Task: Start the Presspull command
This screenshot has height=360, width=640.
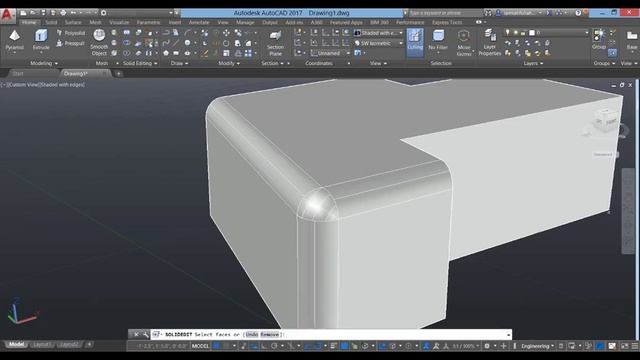Action: click(x=71, y=43)
